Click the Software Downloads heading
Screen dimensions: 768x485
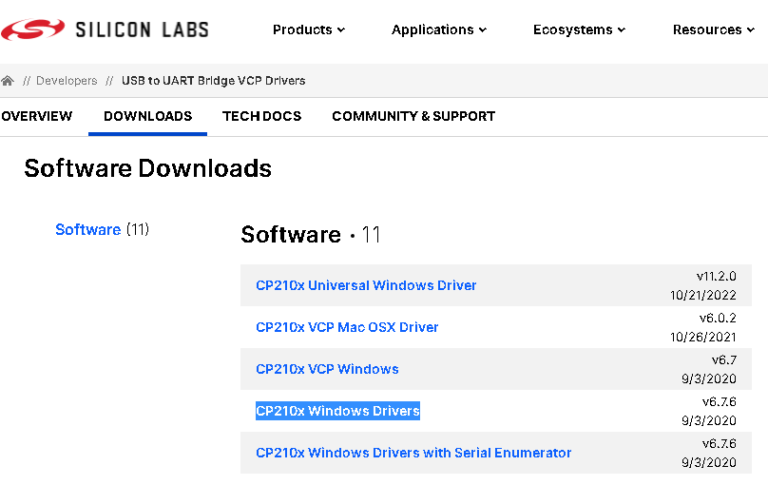pyautogui.click(x=148, y=168)
